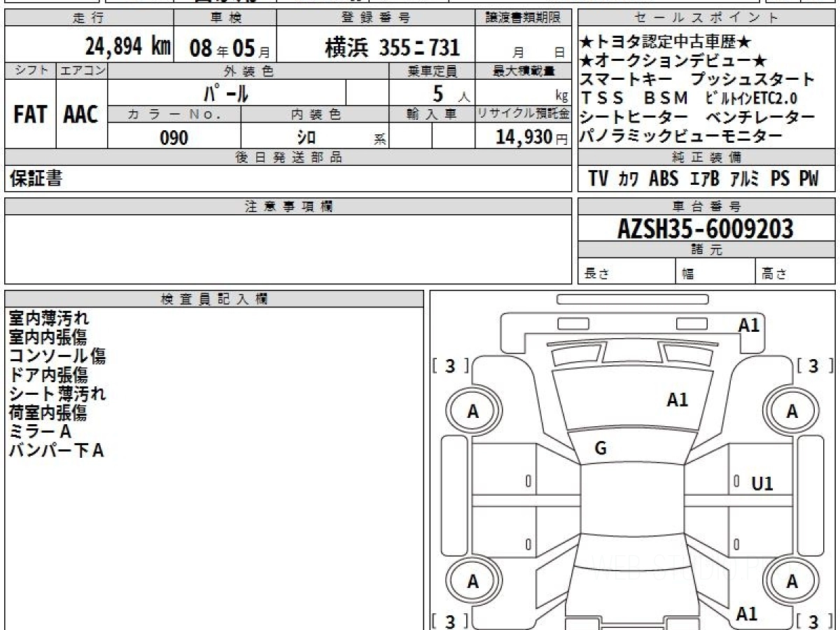The image size is (840, 630).
Task: Click the A1 mark on the hood
Action: tap(677, 400)
